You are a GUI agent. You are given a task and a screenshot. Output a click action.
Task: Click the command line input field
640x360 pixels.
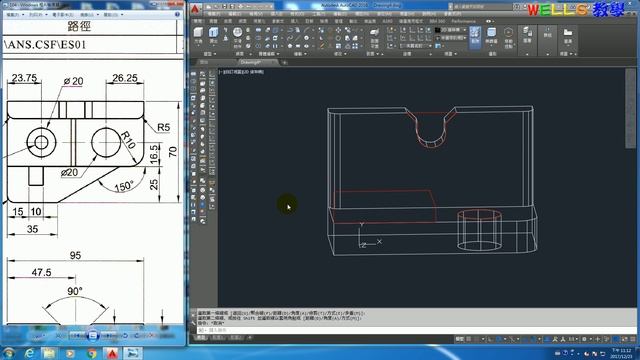415,330
